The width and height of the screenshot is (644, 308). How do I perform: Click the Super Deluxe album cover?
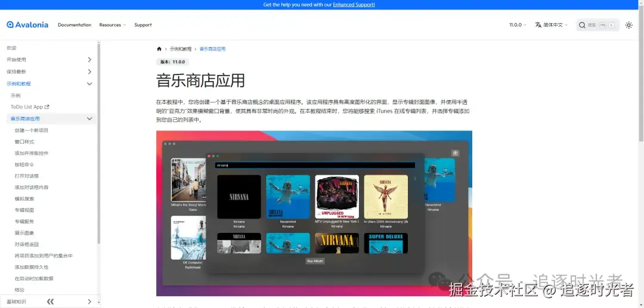click(386, 243)
